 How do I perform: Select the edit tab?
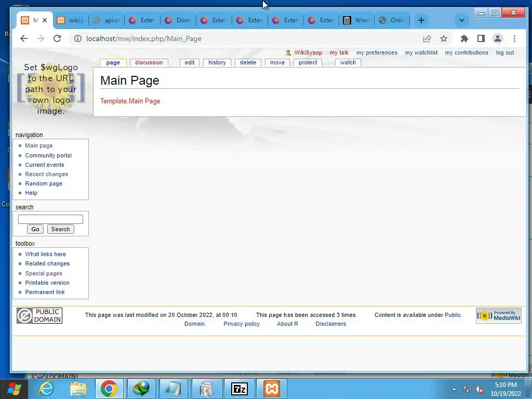coord(190,62)
